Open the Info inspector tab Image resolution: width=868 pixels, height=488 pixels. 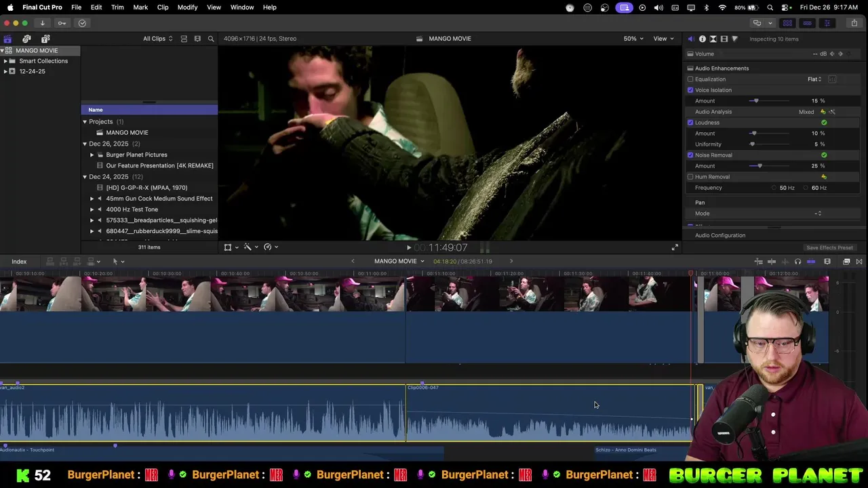click(703, 39)
